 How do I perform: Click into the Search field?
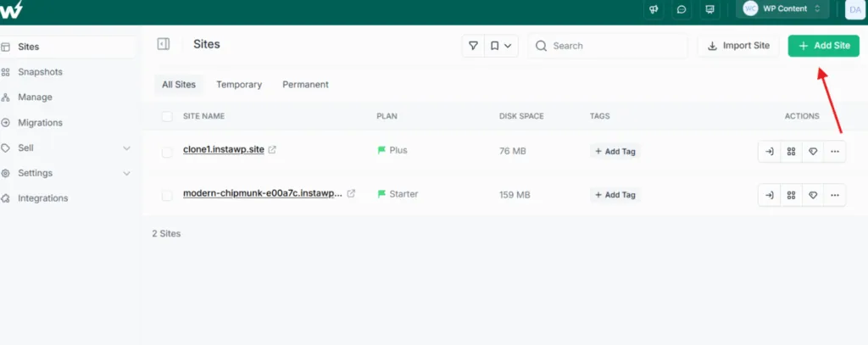click(x=608, y=46)
